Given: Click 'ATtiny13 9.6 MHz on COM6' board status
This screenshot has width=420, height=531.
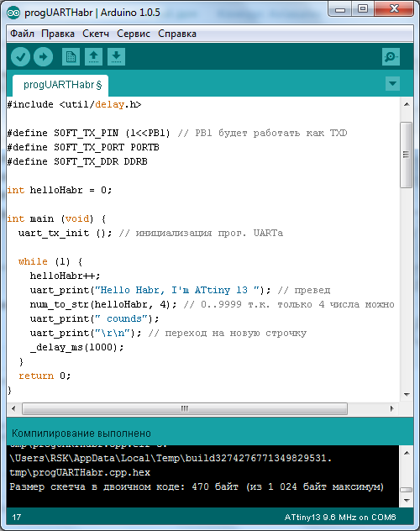Looking at the screenshot, I should [340, 517].
